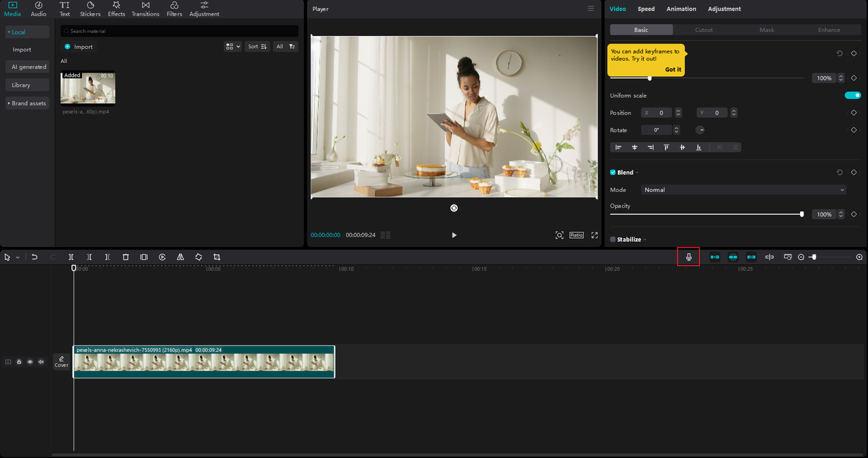This screenshot has width=868, height=458.
Task: Click the Delete trash icon in timeline toolbar
Action: pyautogui.click(x=125, y=257)
